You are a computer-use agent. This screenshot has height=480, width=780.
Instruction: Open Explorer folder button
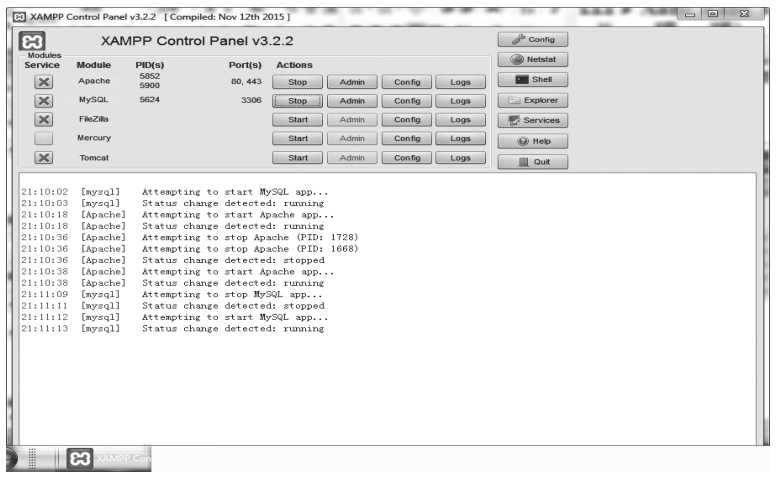(x=533, y=100)
